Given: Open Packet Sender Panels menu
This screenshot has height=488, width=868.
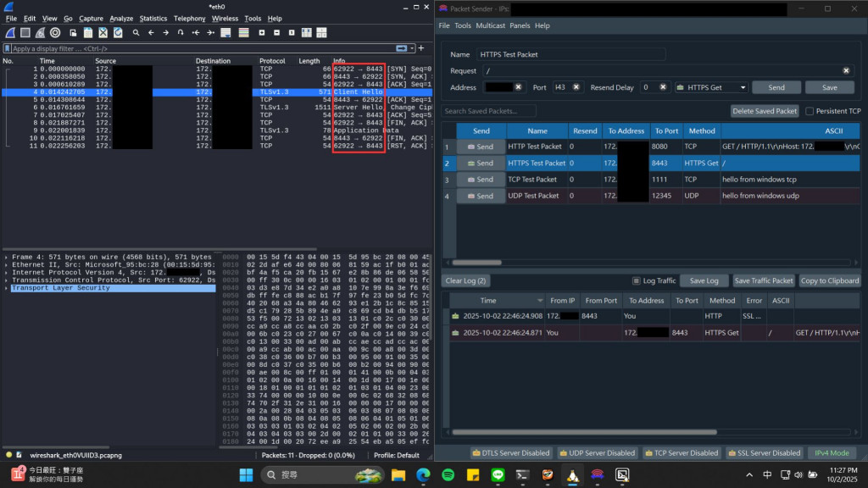Looking at the screenshot, I should [x=520, y=25].
